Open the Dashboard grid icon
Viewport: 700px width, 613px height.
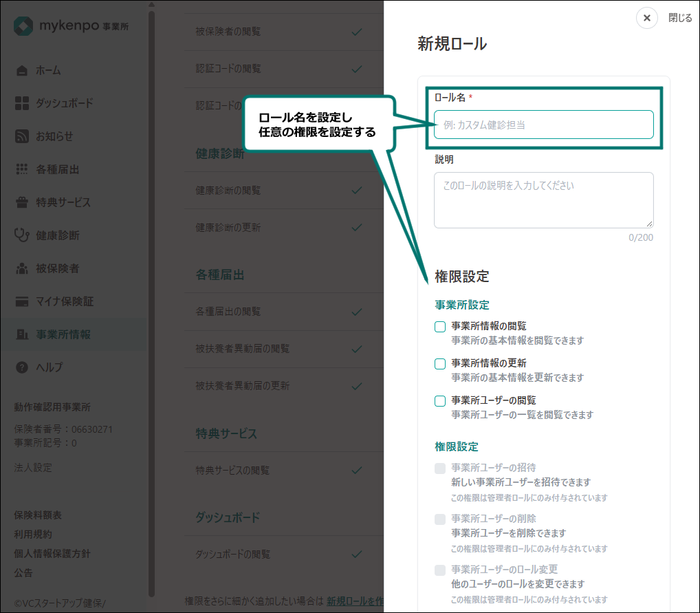click(x=22, y=103)
